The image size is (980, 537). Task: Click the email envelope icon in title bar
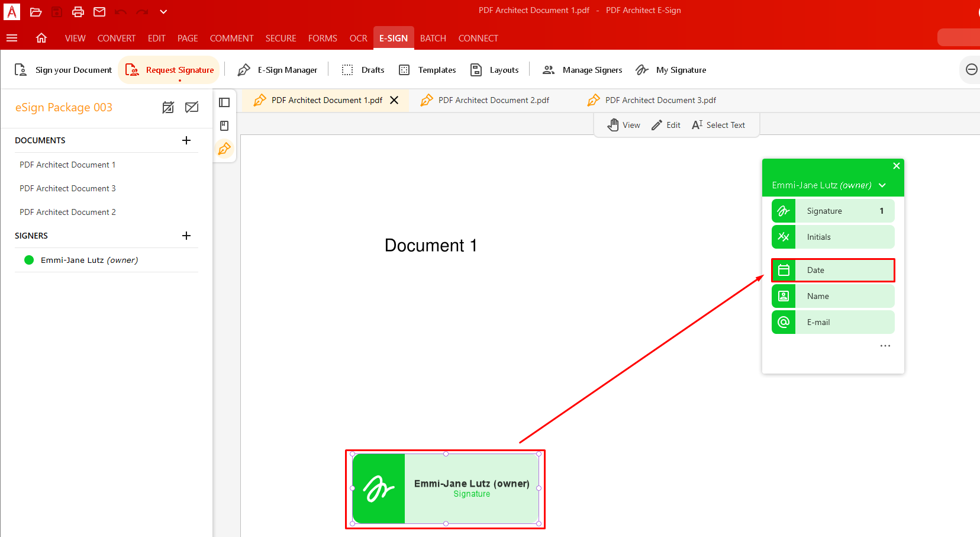pos(99,12)
